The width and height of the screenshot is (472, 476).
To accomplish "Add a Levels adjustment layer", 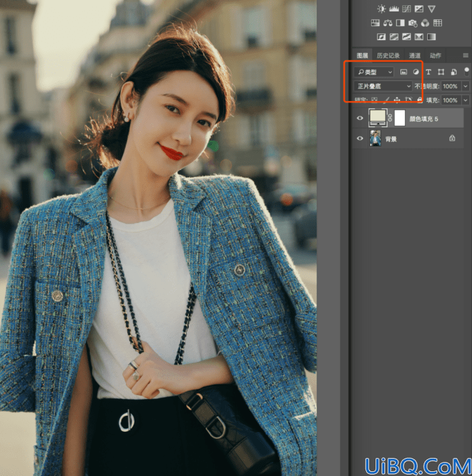I will (394, 9).
